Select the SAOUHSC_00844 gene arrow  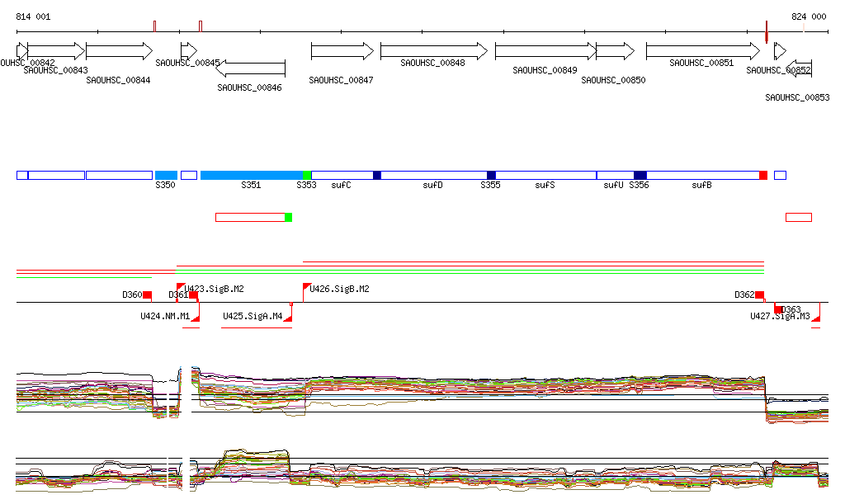[119, 51]
